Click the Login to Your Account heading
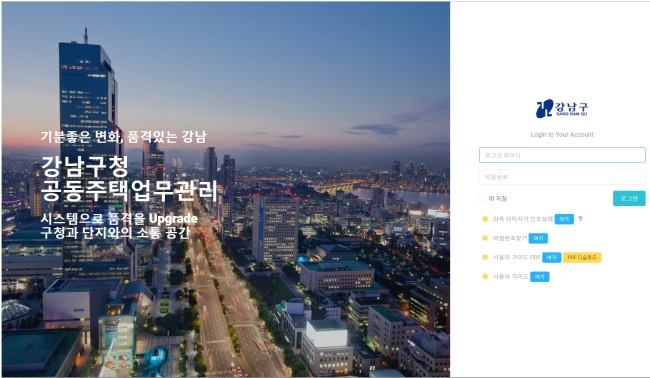650x378 pixels. click(562, 135)
